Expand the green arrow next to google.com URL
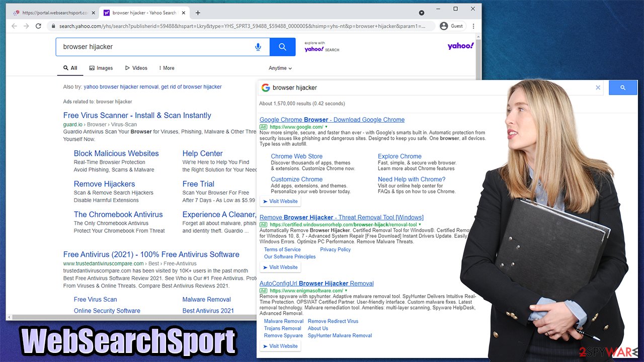Viewport: 644px width, 362px height. click(326, 127)
